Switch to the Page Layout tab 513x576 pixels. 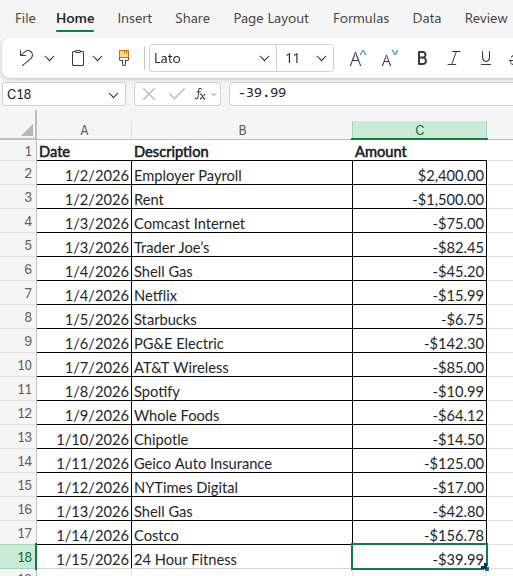click(271, 18)
